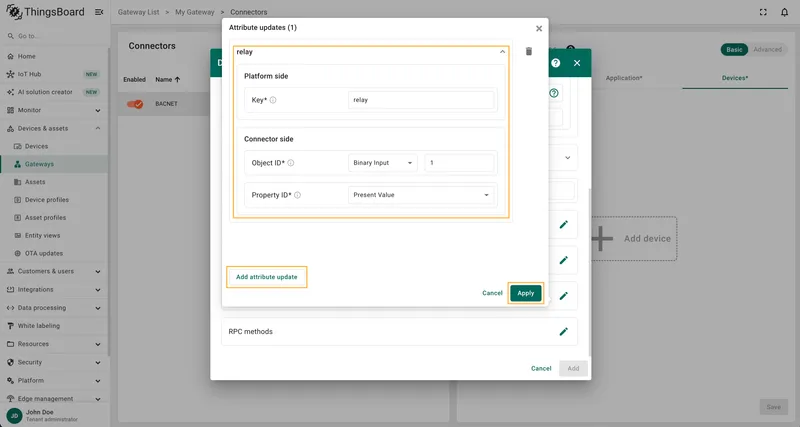Expand the chevron row behind the dialog
Viewport: 800px width, 427px height.
567,158
